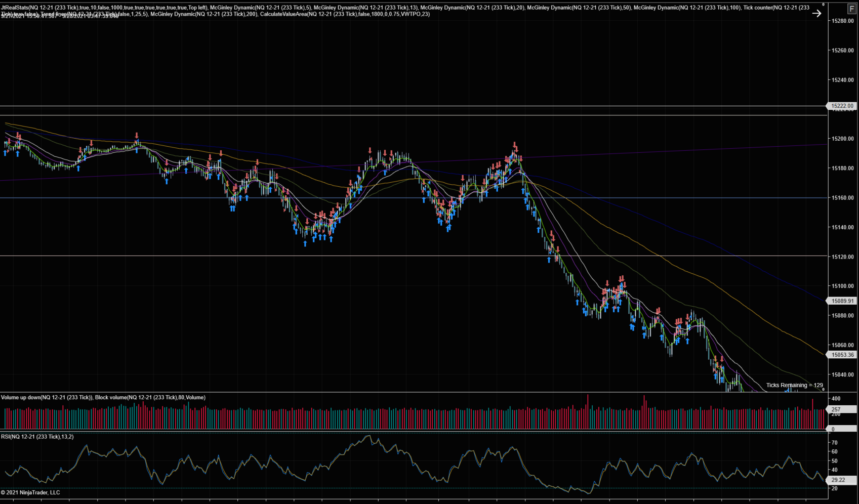Click the '© 2021 NinjaTrader, LLC' text

pyautogui.click(x=30, y=492)
